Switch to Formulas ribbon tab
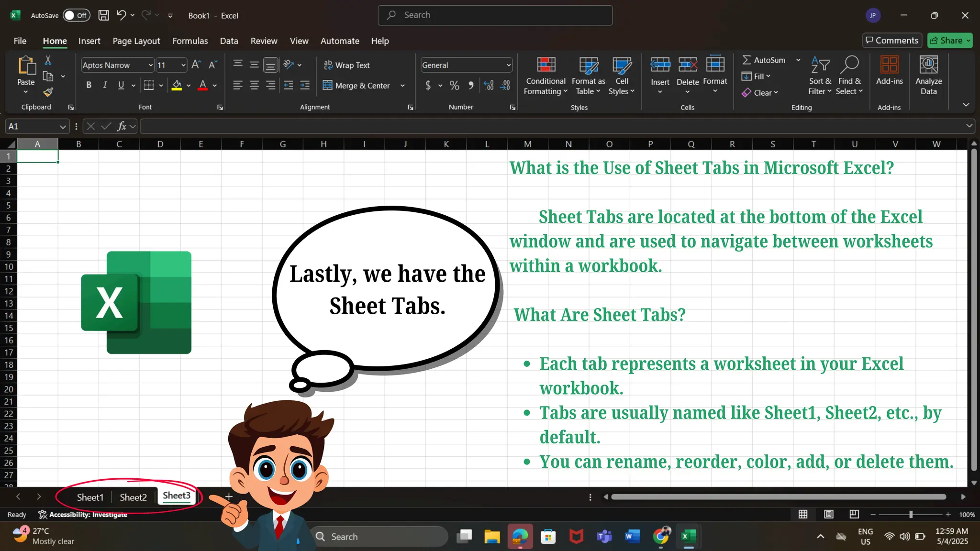Screen dimensions: 980x551 [190, 41]
